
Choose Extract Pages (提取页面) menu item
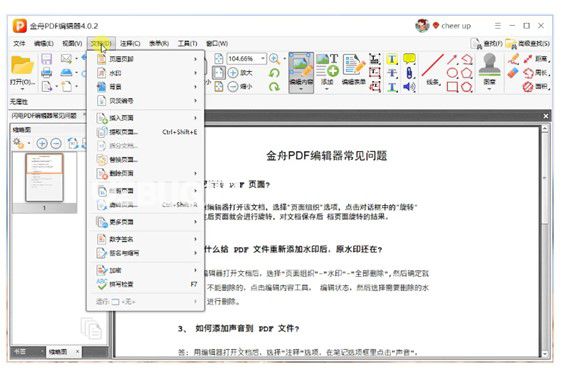click(146, 132)
